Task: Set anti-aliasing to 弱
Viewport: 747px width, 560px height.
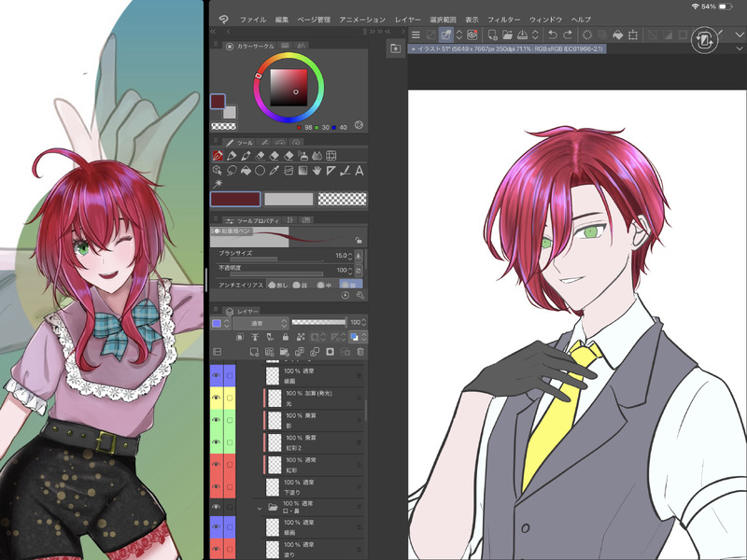Action: pos(301,285)
